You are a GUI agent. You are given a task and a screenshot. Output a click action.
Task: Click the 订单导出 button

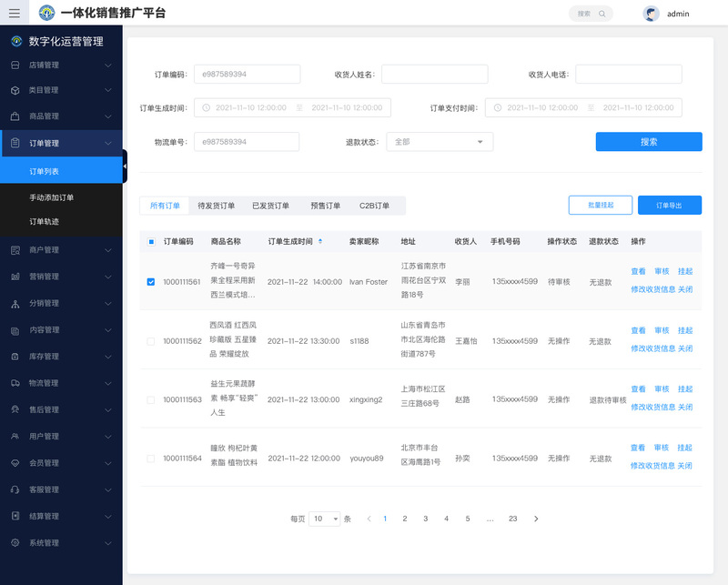670,206
